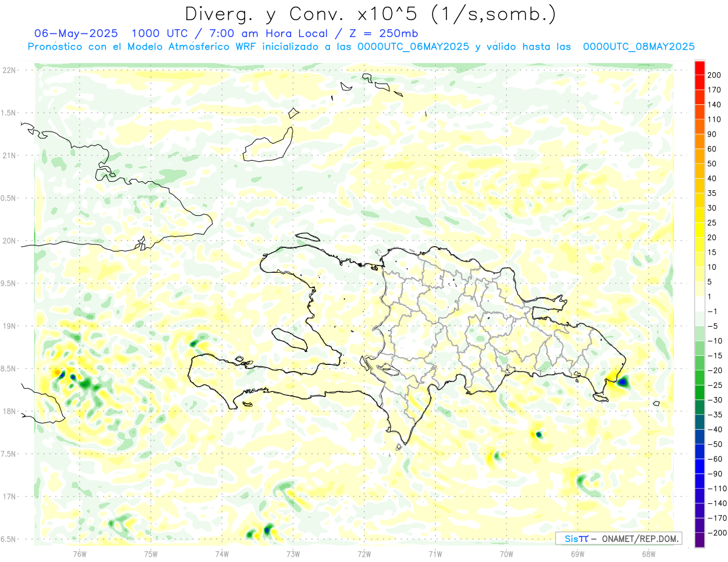This screenshot has height=562, width=728.
Task: Click the blue band between -60 and -90
Action: point(699,466)
